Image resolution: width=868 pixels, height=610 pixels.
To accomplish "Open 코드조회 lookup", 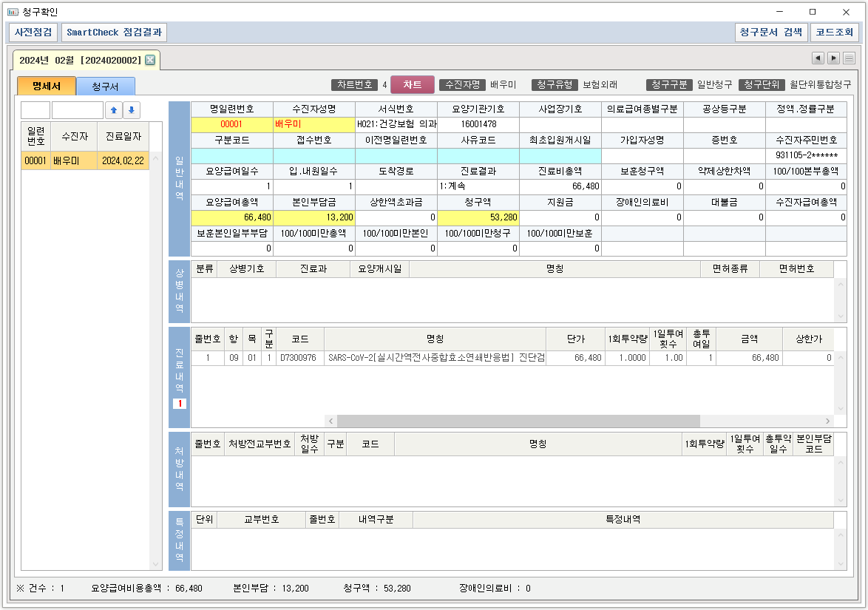I will click(x=835, y=33).
